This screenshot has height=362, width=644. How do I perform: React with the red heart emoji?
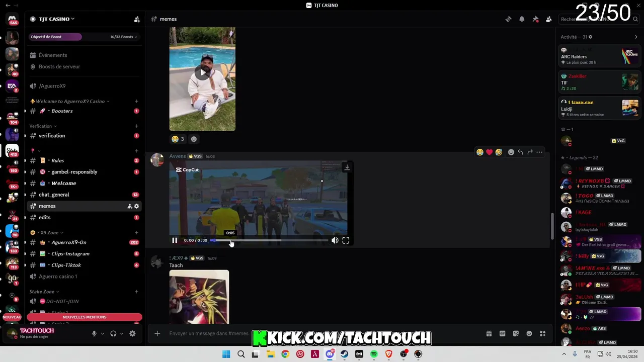click(x=489, y=152)
